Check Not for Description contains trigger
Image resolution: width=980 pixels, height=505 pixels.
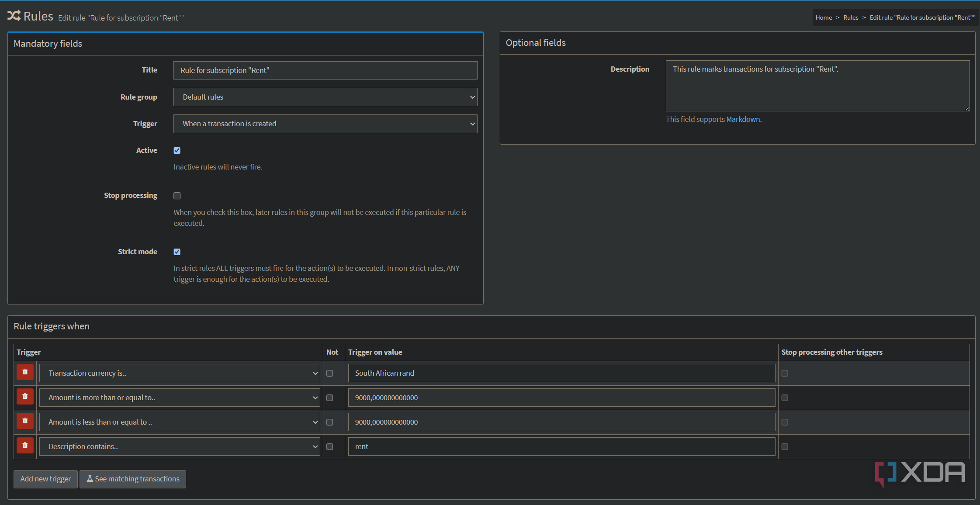click(x=330, y=447)
